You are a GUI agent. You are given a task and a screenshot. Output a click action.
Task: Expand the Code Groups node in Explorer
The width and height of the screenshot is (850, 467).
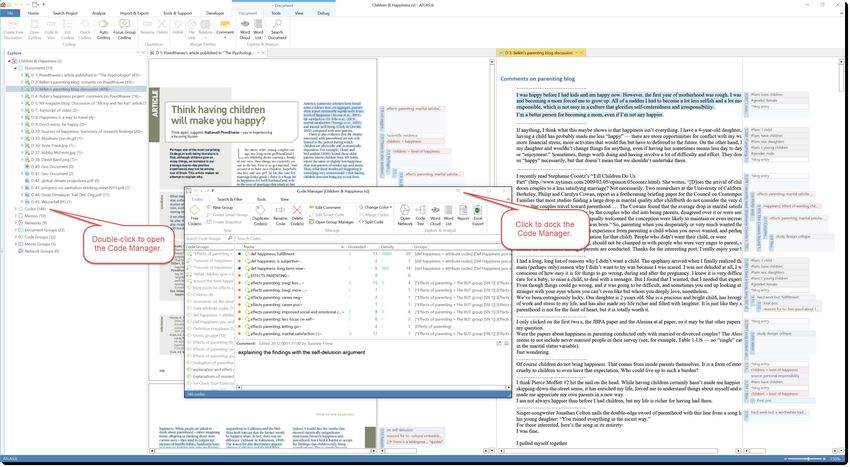(x=16, y=237)
